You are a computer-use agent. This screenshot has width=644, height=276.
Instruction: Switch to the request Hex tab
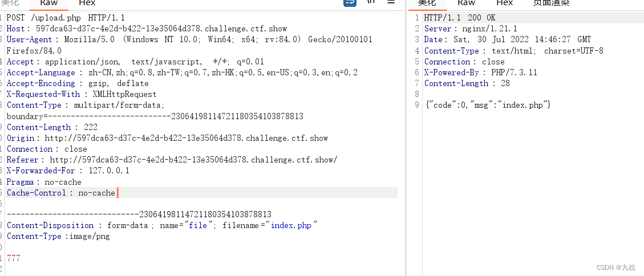tap(87, 3)
